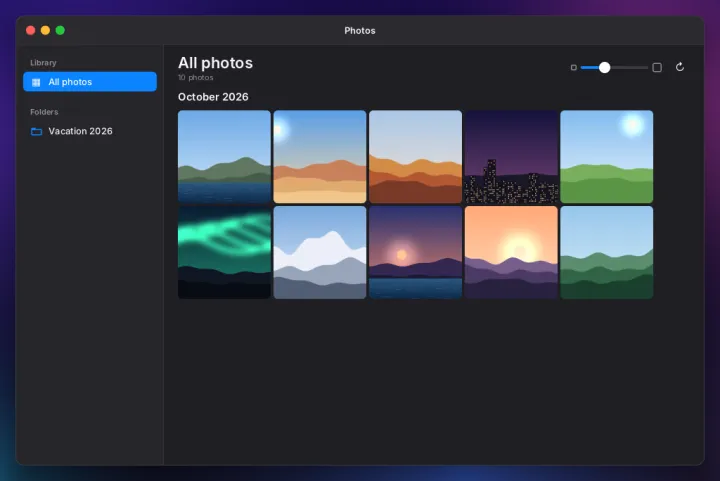Open the night city skyline photo
Viewport: 720px width, 481px height.
[511, 157]
